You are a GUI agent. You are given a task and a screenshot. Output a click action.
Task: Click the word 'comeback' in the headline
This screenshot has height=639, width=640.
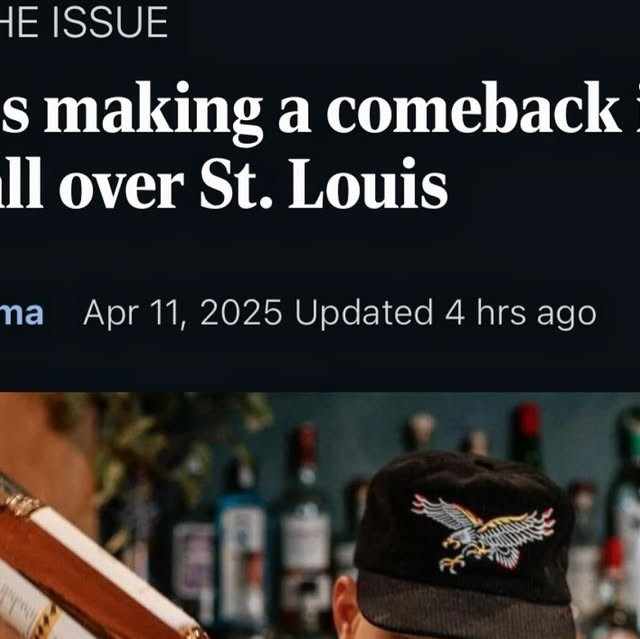coord(474,108)
